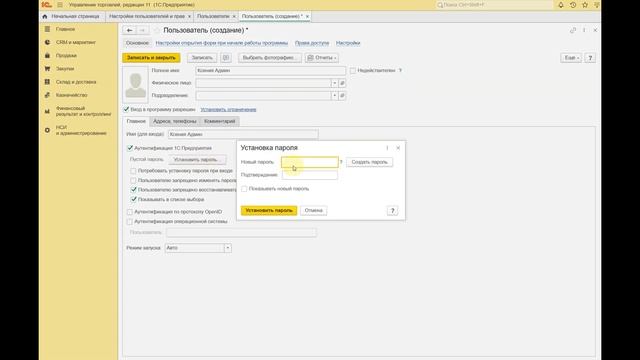The width and height of the screenshot is (640, 360).
Task: Open НСИ и администрирование gear section
Action: [47, 130]
